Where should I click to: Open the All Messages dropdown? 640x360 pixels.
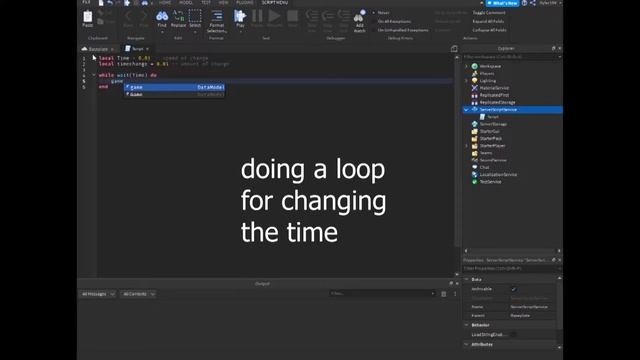pos(98,294)
